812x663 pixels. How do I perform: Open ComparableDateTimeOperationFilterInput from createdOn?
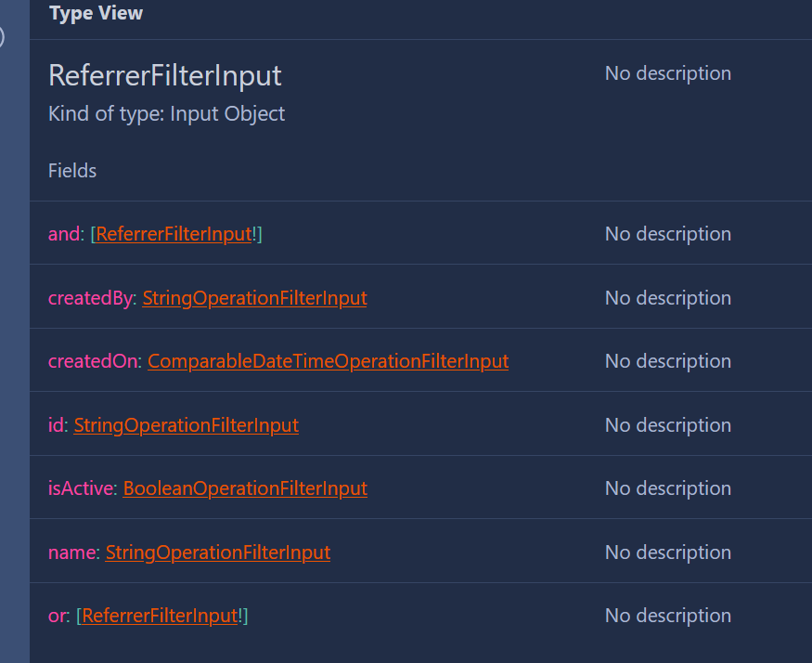(x=328, y=361)
